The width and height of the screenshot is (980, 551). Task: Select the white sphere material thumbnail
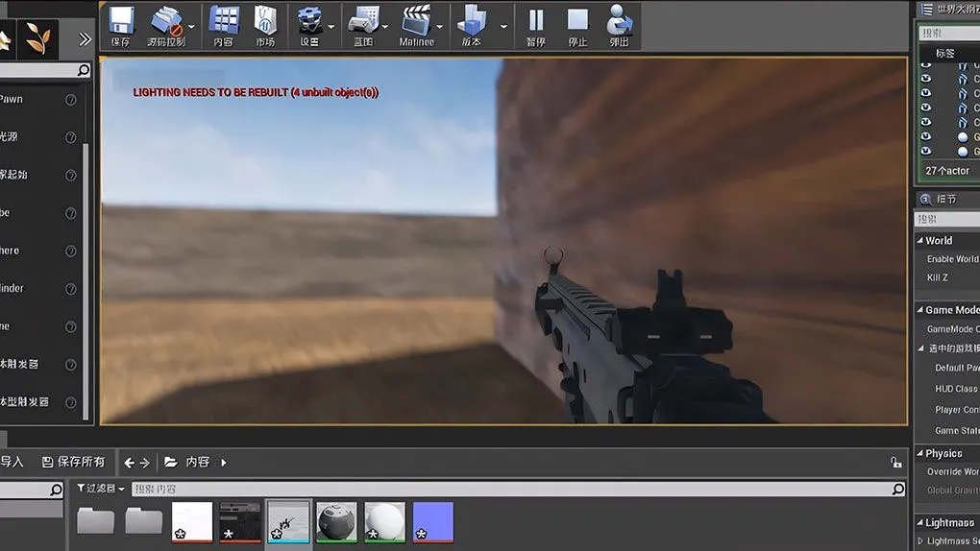384,522
